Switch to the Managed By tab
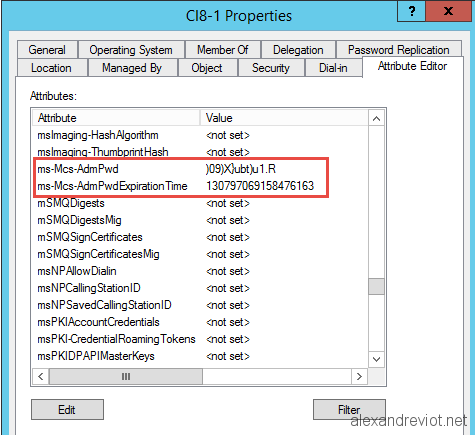Image resolution: width=475 pixels, height=435 pixels. (132, 68)
